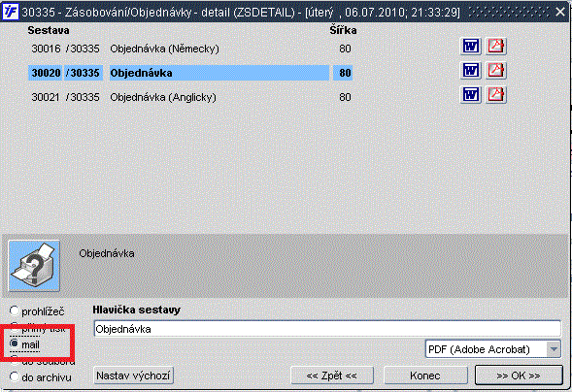This screenshot has width=572, height=392.
Task: Click Word icon for Objednávka (Anglicky)
Action: click(x=471, y=95)
